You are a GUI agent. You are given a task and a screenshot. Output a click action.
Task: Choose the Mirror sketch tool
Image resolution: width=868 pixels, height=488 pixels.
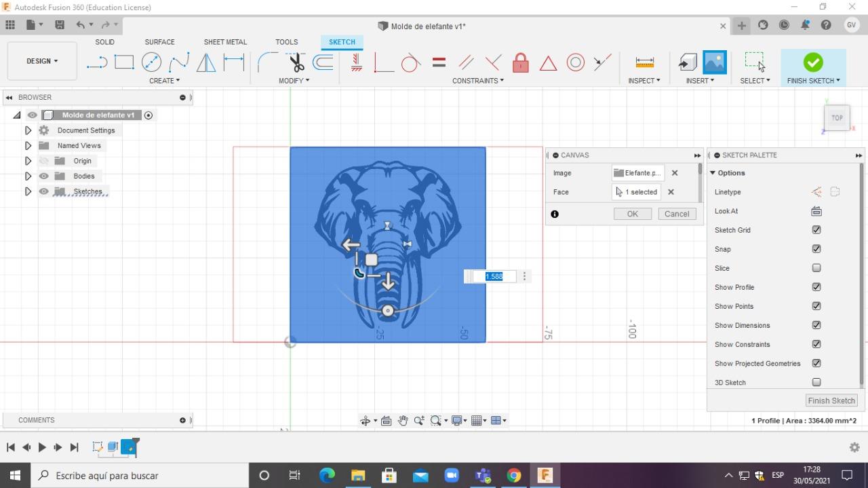pos(206,62)
